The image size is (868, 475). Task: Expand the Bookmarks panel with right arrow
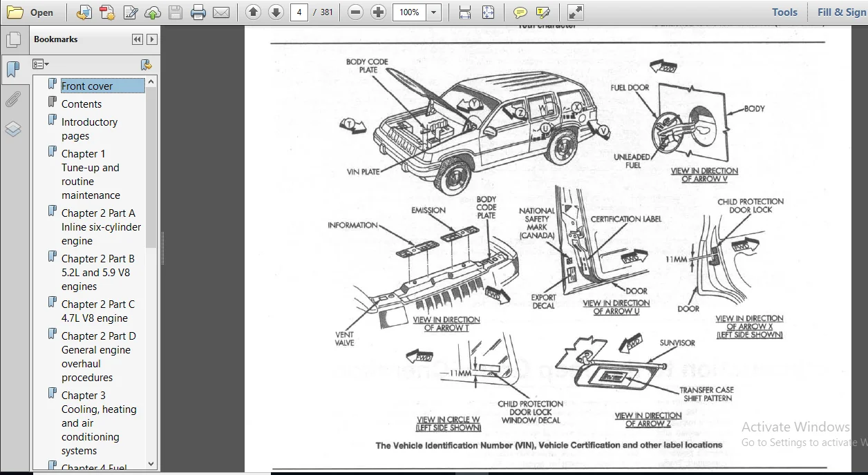(151, 39)
